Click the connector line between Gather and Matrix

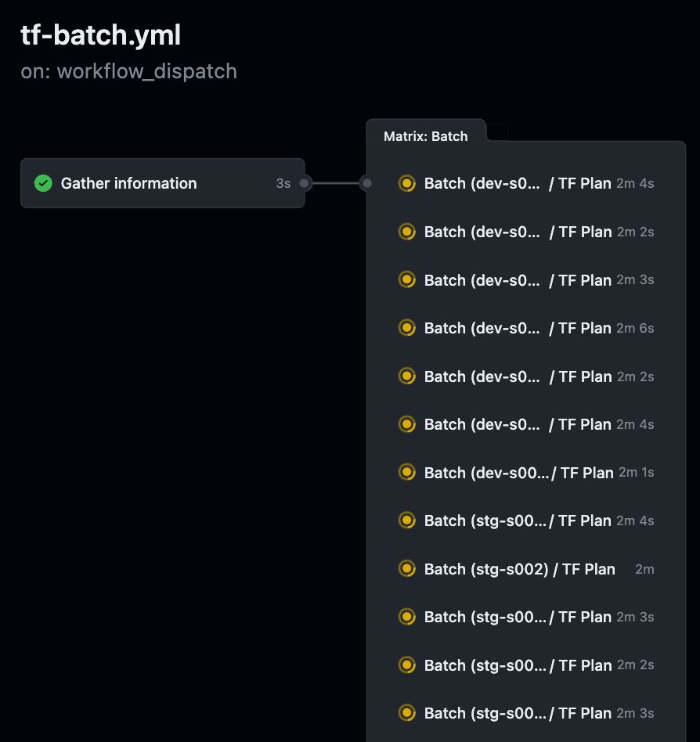pos(336,183)
